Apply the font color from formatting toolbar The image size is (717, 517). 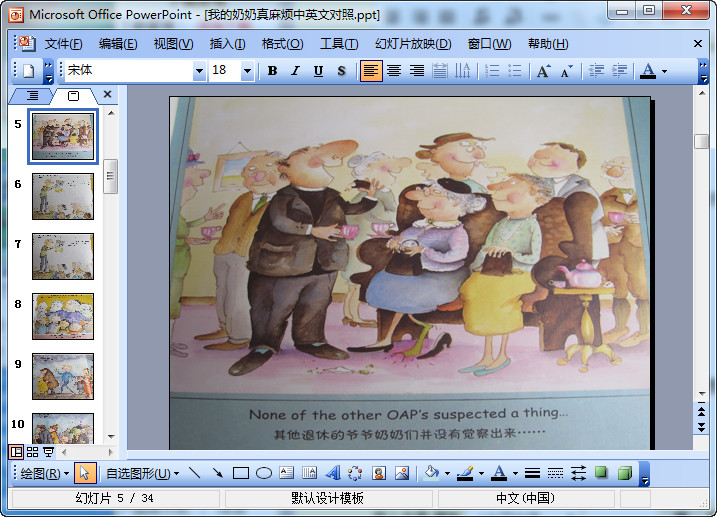[647, 71]
